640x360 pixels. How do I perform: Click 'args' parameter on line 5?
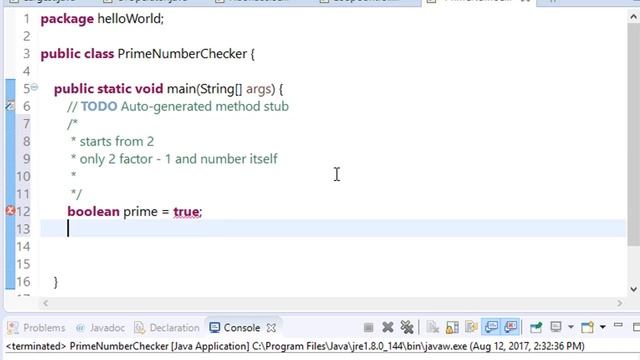tap(258, 89)
